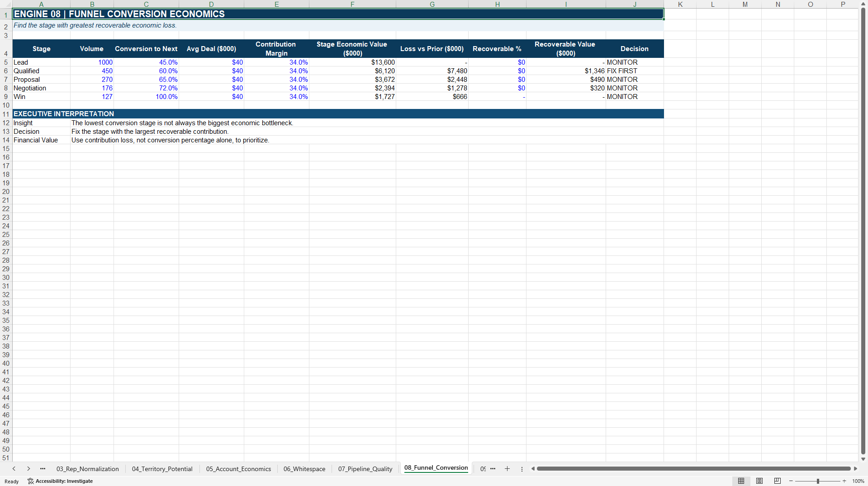Click the Ready status indicator

click(12, 481)
